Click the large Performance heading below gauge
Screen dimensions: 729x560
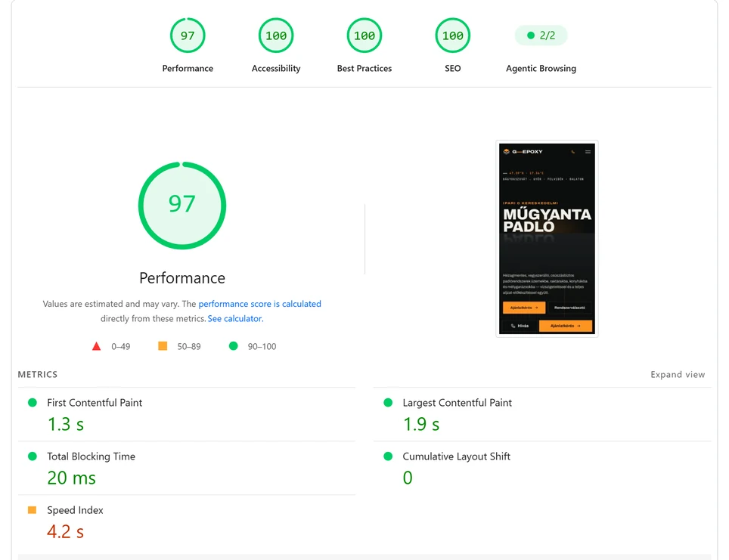pyautogui.click(x=182, y=278)
